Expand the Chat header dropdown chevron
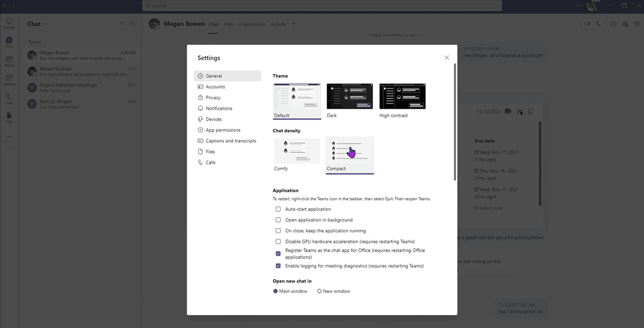644x328 pixels. pyautogui.click(x=46, y=24)
